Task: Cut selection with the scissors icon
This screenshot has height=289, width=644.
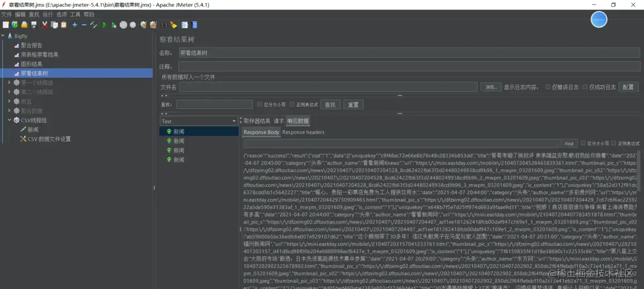Action: (x=45, y=25)
